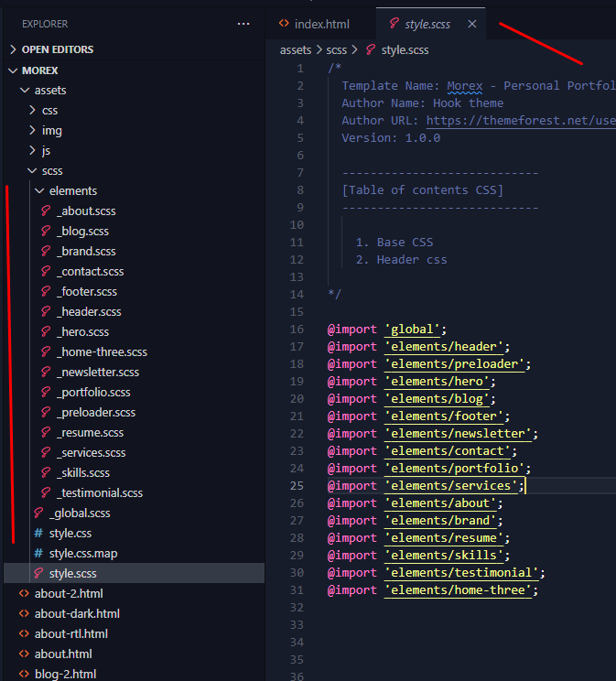The width and height of the screenshot is (616, 681).
Task: Click the HTML icon beside about-dark.html
Action: tap(25, 613)
